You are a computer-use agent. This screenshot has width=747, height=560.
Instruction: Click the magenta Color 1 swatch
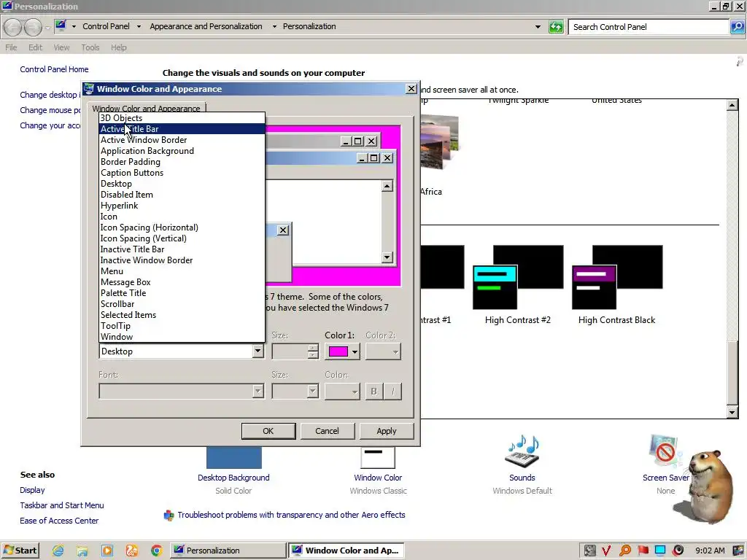[338, 351]
